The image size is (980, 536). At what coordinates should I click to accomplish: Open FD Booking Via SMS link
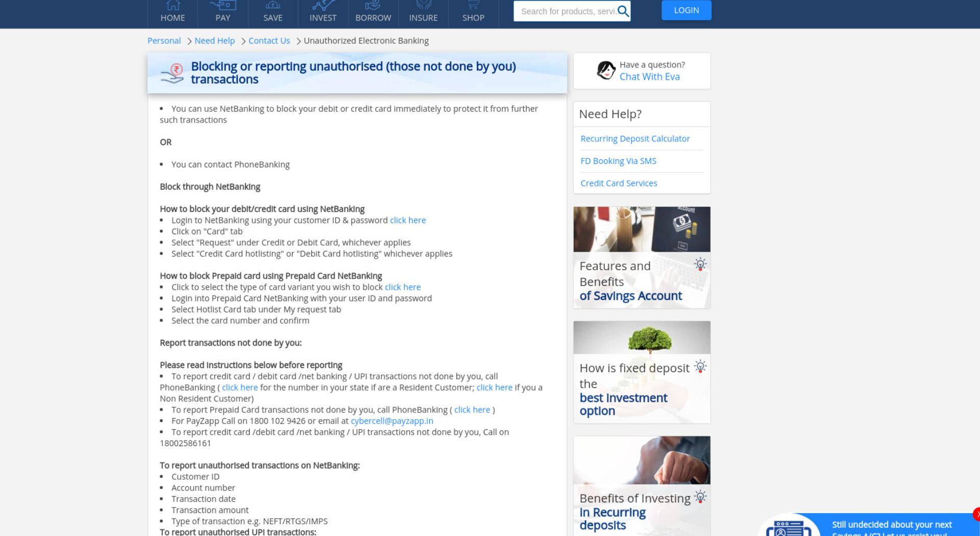[x=618, y=161]
